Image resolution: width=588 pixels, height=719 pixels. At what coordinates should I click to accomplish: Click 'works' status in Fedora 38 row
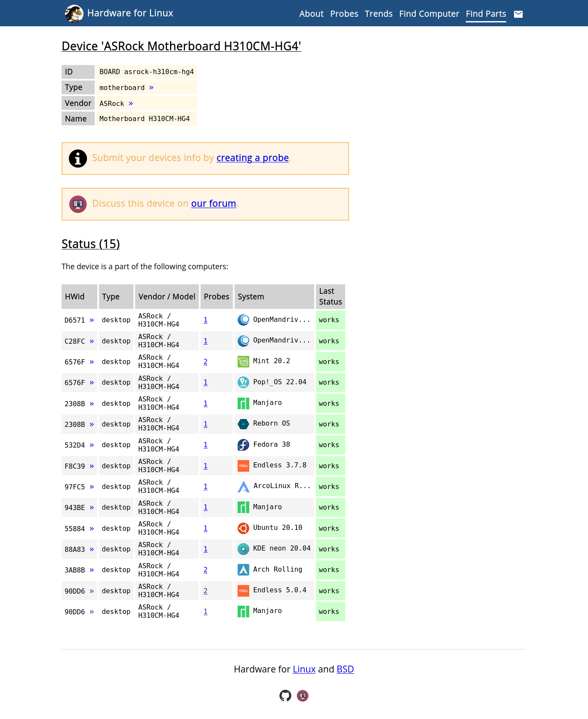(329, 445)
